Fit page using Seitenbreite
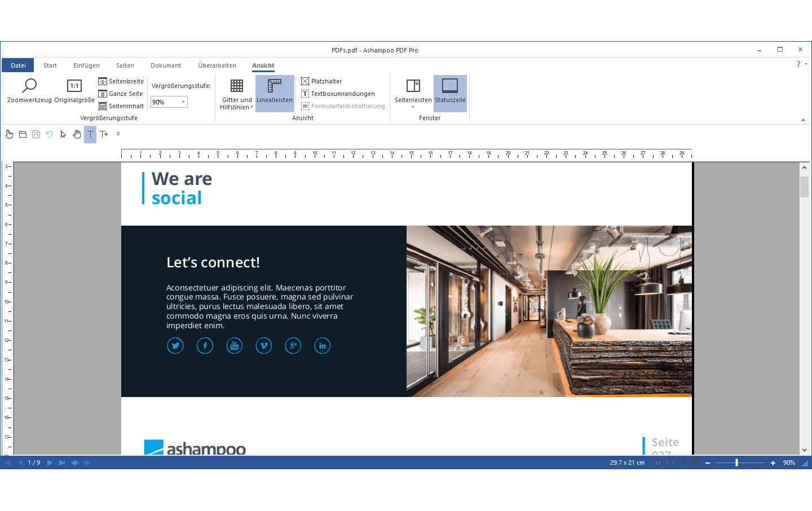The height and width of the screenshot is (511, 812). (121, 81)
